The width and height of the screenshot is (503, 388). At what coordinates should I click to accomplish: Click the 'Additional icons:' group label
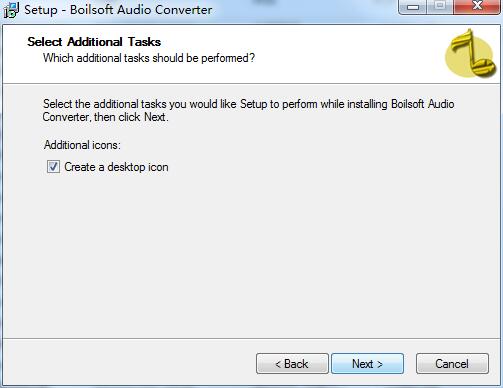pyautogui.click(x=82, y=145)
